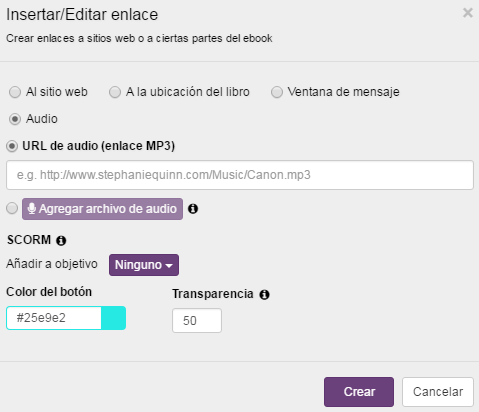Open the cyan button color swatch
479x412 pixels.
coord(113,318)
